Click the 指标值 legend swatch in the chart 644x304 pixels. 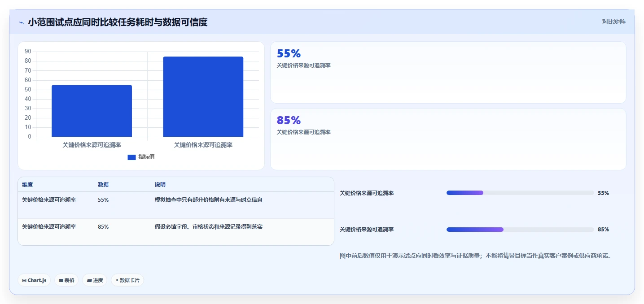(x=131, y=157)
